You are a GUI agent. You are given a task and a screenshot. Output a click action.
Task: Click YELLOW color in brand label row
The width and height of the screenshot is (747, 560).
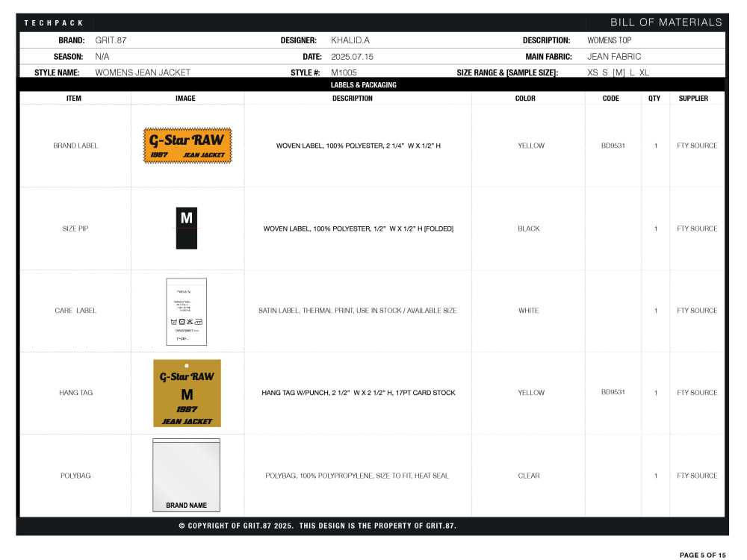coord(531,146)
